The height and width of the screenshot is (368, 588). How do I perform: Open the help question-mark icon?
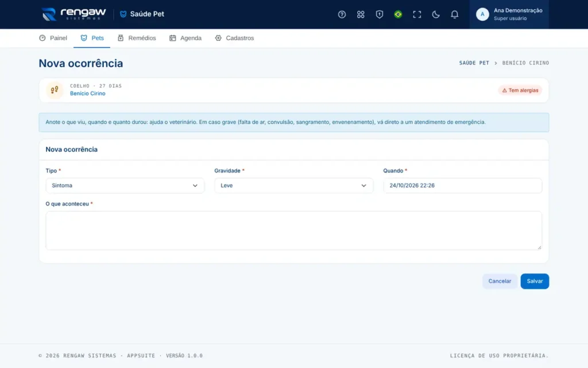tap(342, 14)
